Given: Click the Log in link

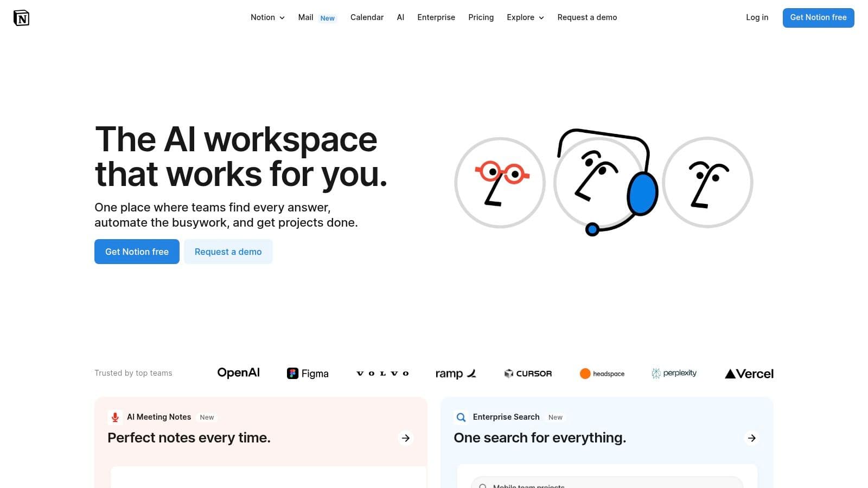Looking at the screenshot, I should (757, 17).
